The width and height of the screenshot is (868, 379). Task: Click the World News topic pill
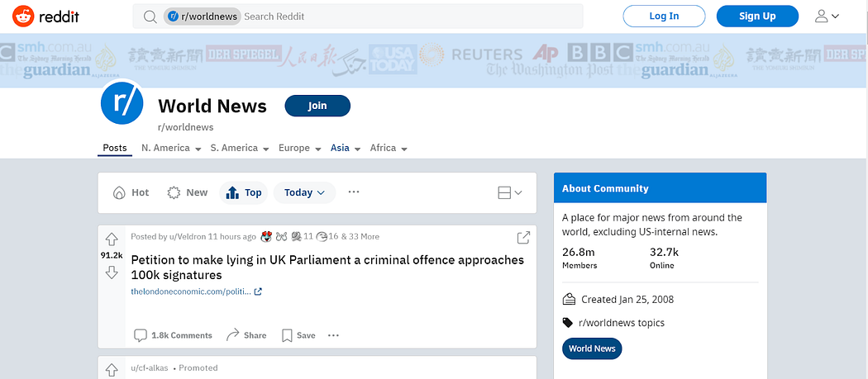pos(592,348)
